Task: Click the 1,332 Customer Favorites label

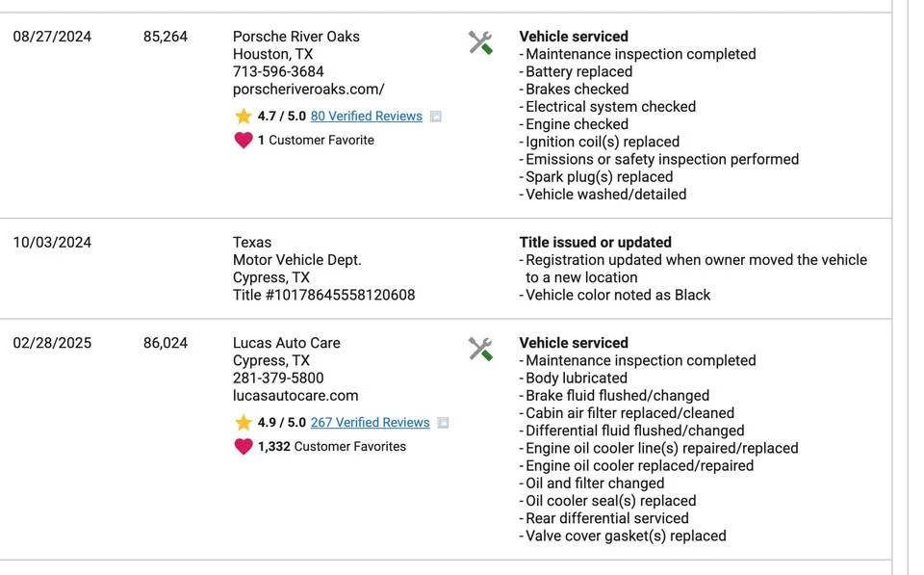Action: pyautogui.click(x=332, y=447)
